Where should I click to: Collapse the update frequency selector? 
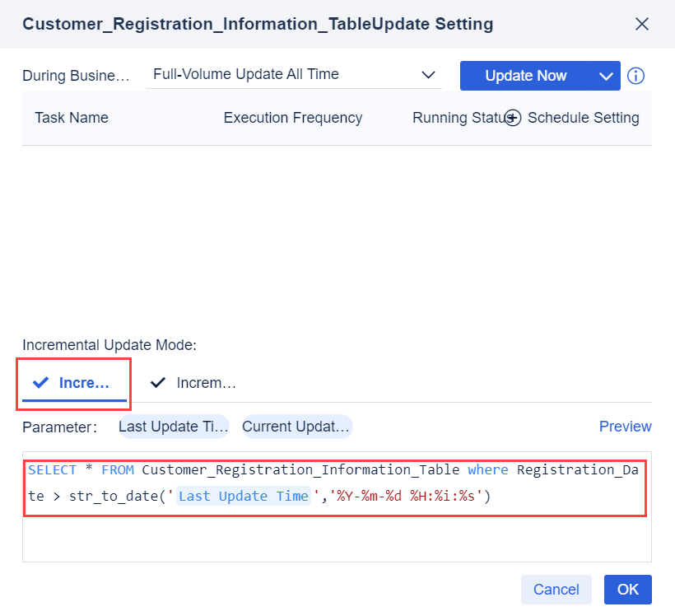(429, 74)
